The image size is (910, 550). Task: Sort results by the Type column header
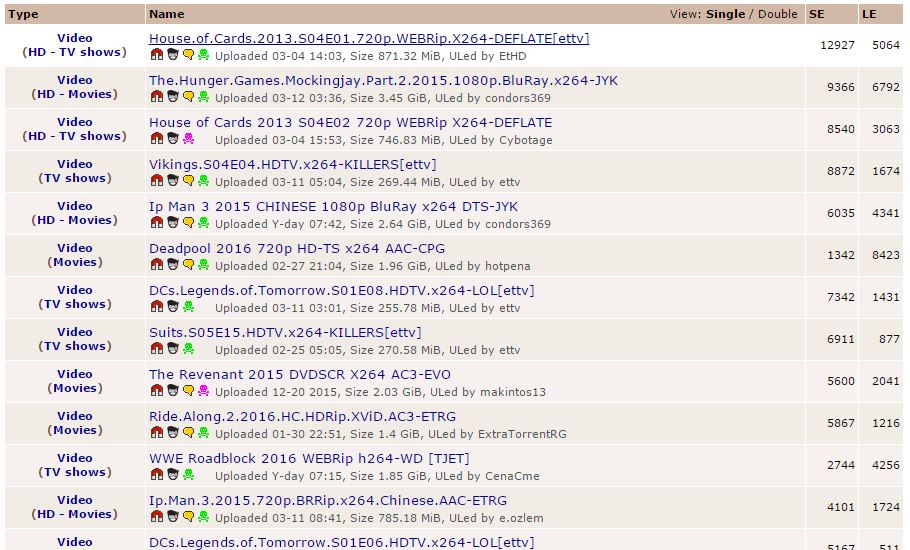[23, 15]
